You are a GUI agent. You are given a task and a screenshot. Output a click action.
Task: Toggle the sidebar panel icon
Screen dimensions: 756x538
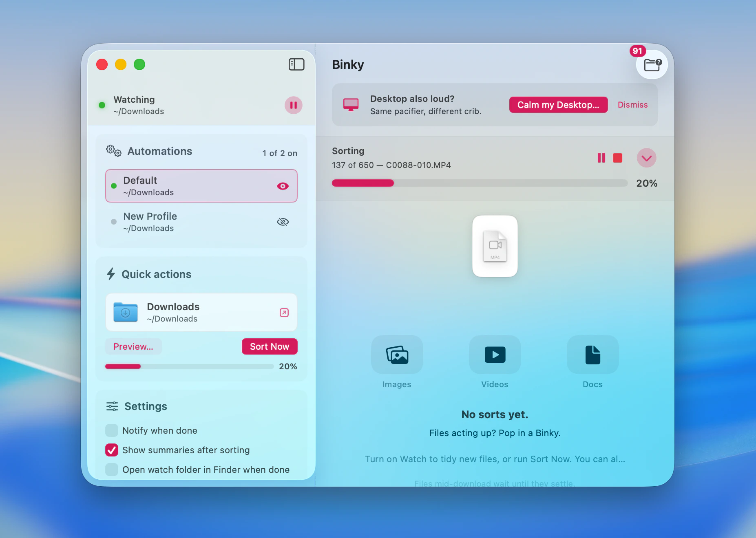[x=296, y=64]
